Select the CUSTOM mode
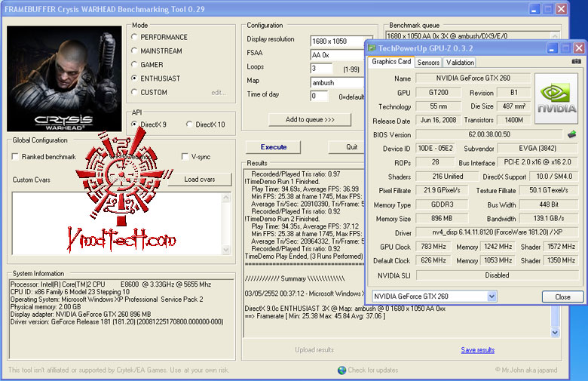The image size is (588, 381). [x=134, y=91]
